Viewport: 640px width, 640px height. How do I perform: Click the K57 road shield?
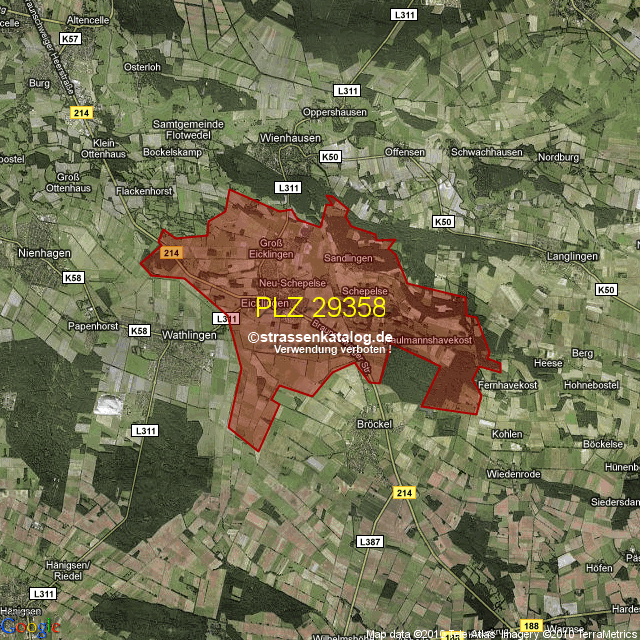(x=70, y=39)
